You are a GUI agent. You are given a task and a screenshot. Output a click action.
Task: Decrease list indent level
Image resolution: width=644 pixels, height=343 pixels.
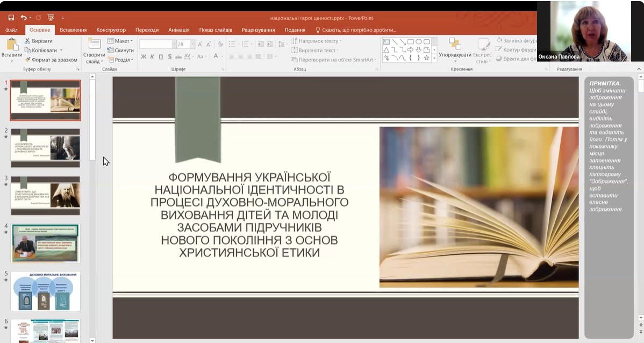point(261,44)
